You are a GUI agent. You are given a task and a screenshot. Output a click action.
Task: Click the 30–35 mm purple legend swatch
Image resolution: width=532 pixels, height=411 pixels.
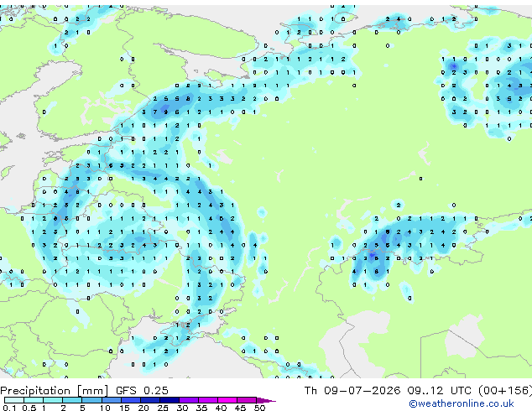click(188, 400)
